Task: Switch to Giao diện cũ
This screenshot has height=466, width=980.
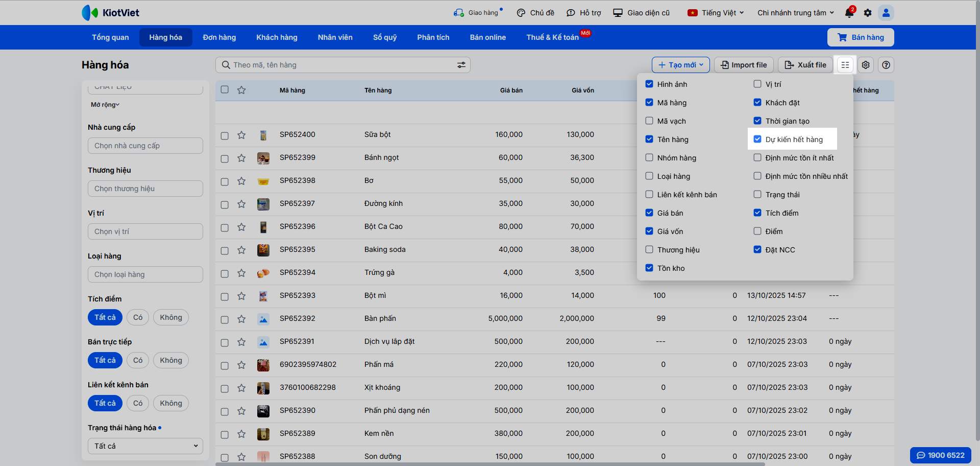Action: [642, 13]
